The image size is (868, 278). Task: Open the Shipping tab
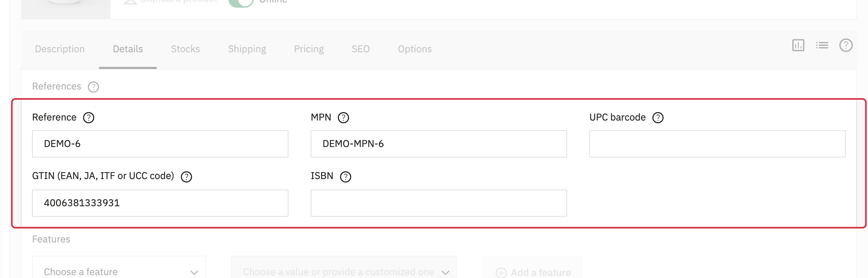tap(247, 49)
